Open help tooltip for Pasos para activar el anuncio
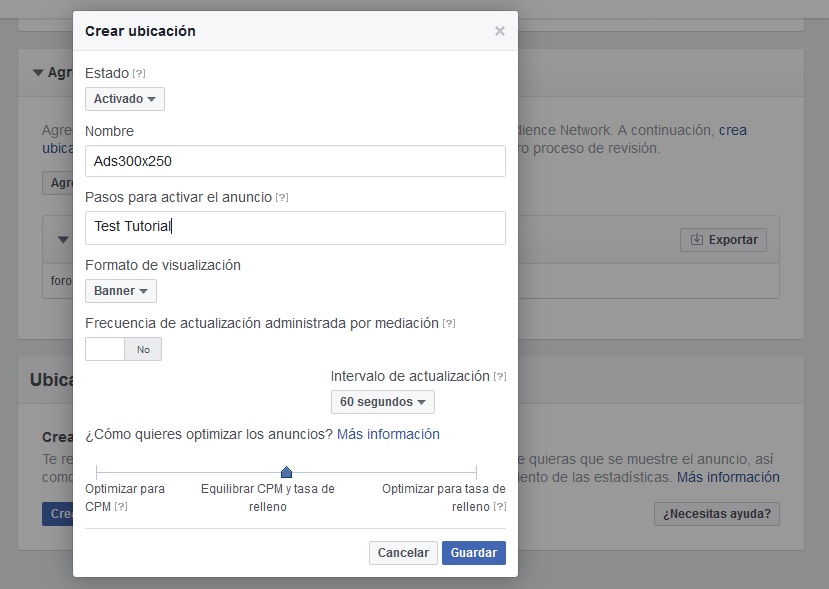829x589 pixels. click(x=282, y=198)
